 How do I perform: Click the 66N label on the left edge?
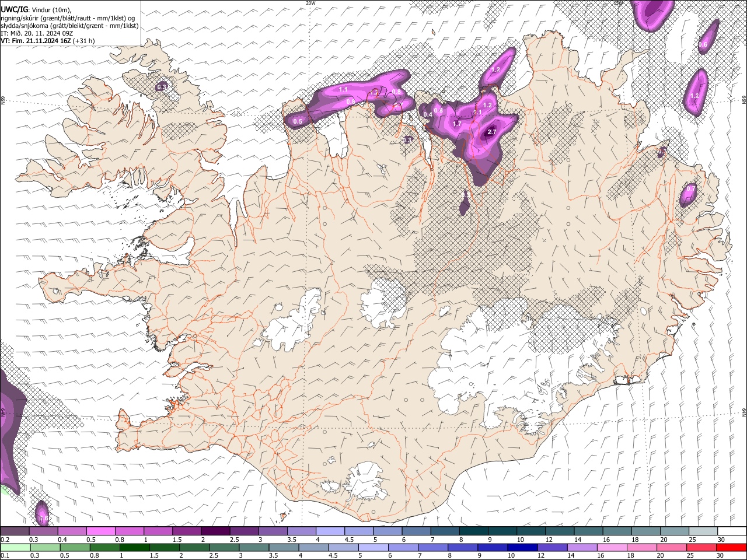[3, 101]
